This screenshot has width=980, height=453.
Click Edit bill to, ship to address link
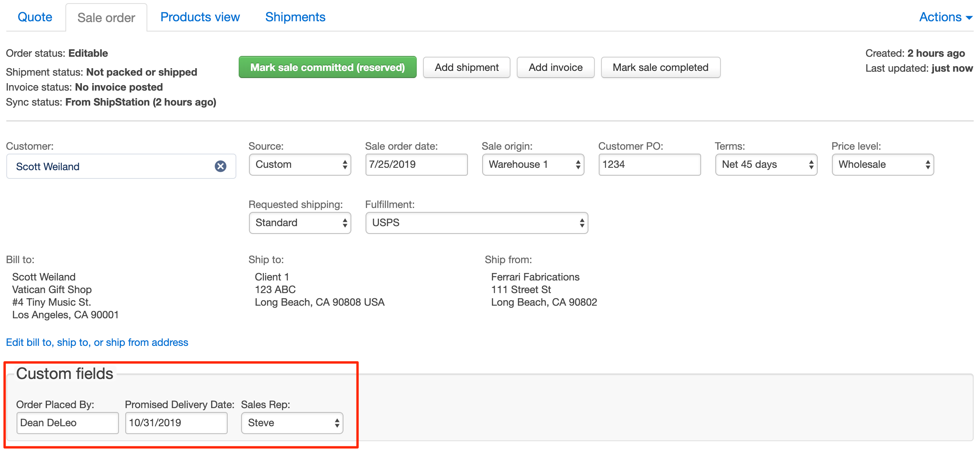point(97,342)
